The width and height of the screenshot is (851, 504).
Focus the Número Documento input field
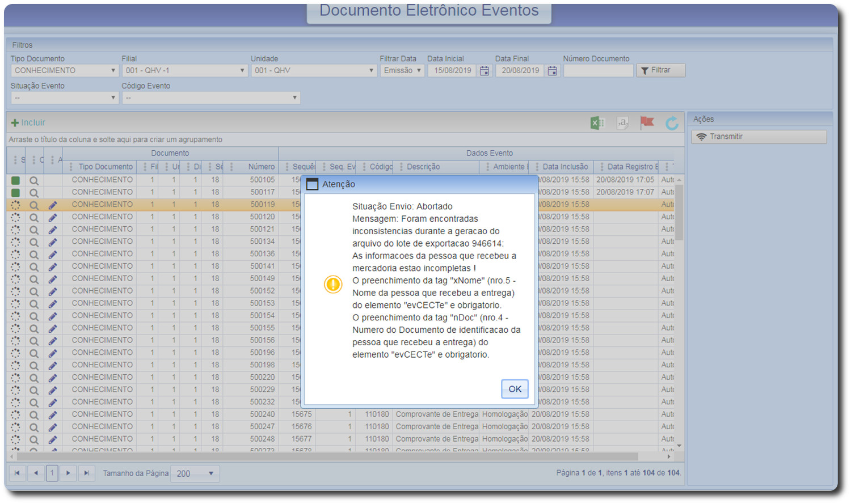598,71
